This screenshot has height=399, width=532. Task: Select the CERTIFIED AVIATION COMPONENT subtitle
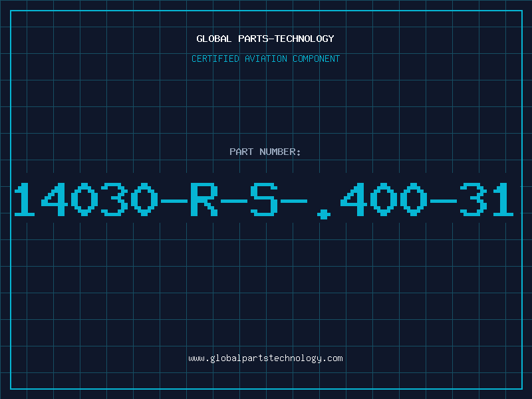click(x=265, y=59)
